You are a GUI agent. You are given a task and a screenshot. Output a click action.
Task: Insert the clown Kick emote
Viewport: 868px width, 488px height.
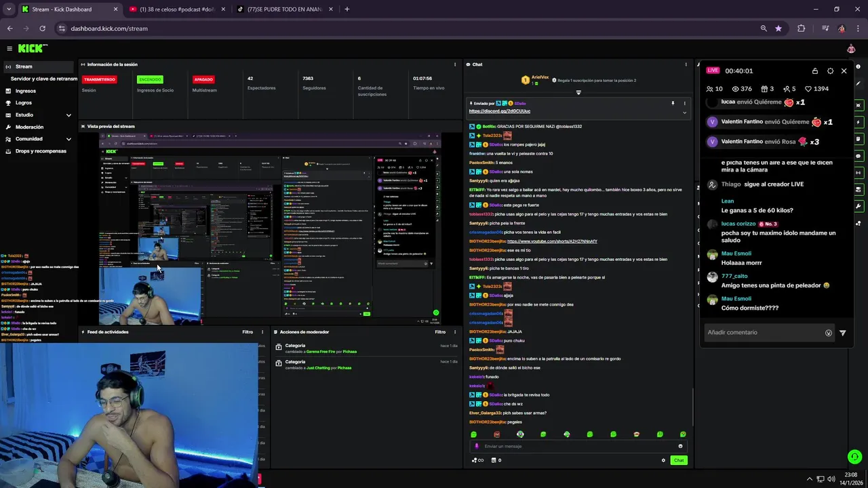tap(520, 434)
